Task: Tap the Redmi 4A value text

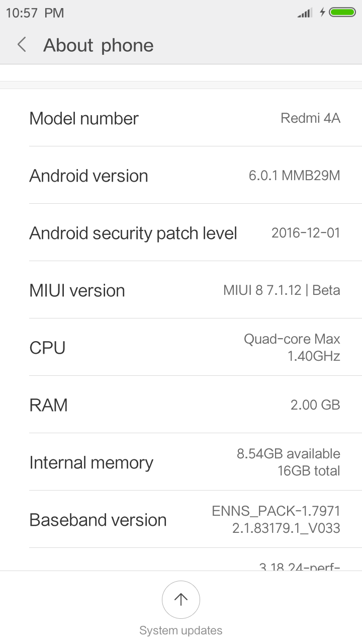Action: pos(310,118)
